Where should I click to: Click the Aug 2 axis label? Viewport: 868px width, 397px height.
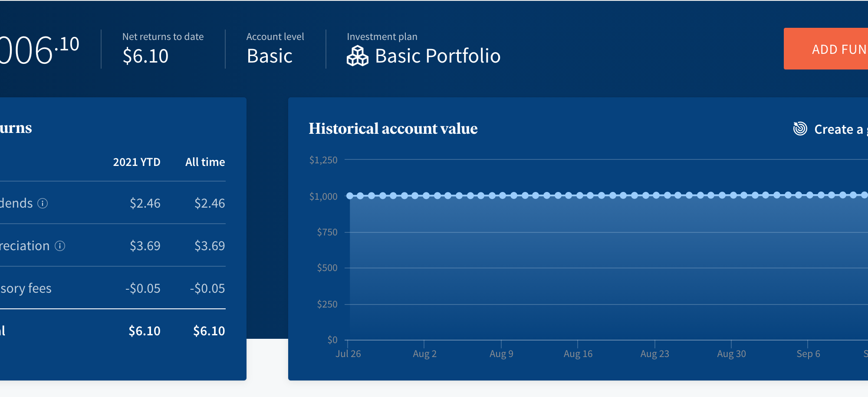click(x=424, y=354)
